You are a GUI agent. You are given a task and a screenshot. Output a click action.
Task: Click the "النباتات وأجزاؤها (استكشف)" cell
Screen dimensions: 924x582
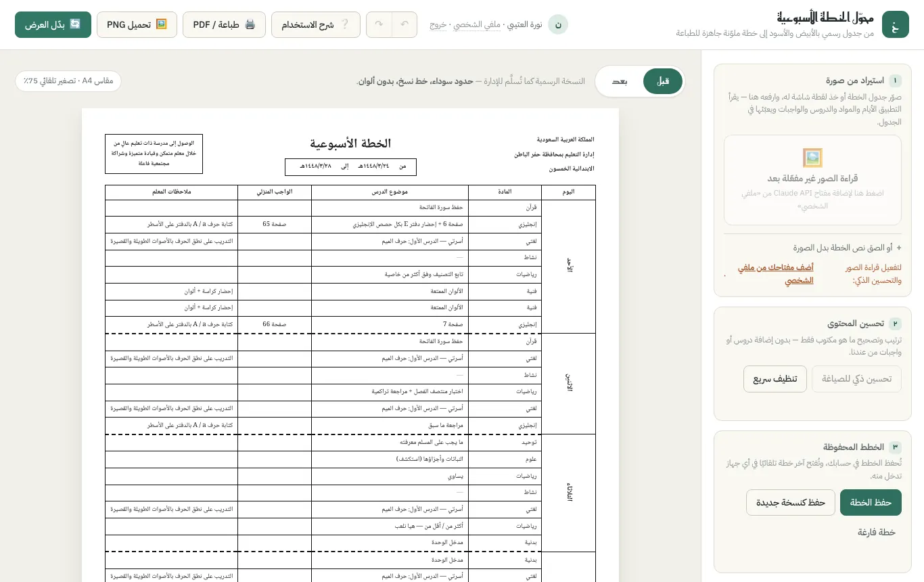coord(390,459)
